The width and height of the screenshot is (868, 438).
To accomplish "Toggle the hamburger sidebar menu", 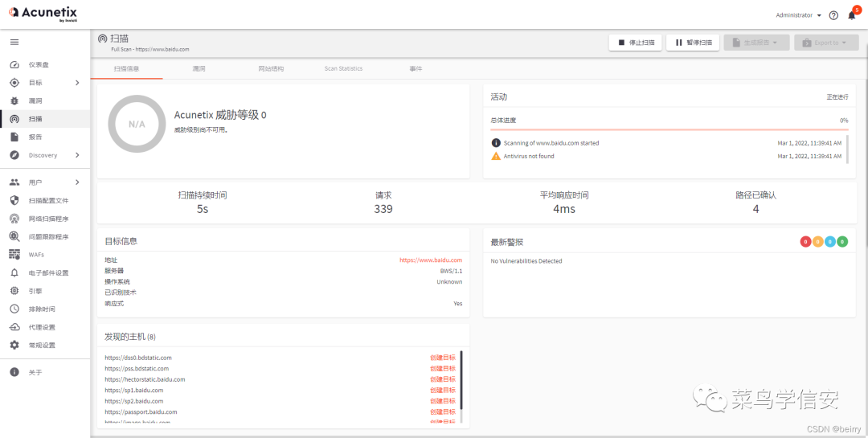I will [14, 42].
